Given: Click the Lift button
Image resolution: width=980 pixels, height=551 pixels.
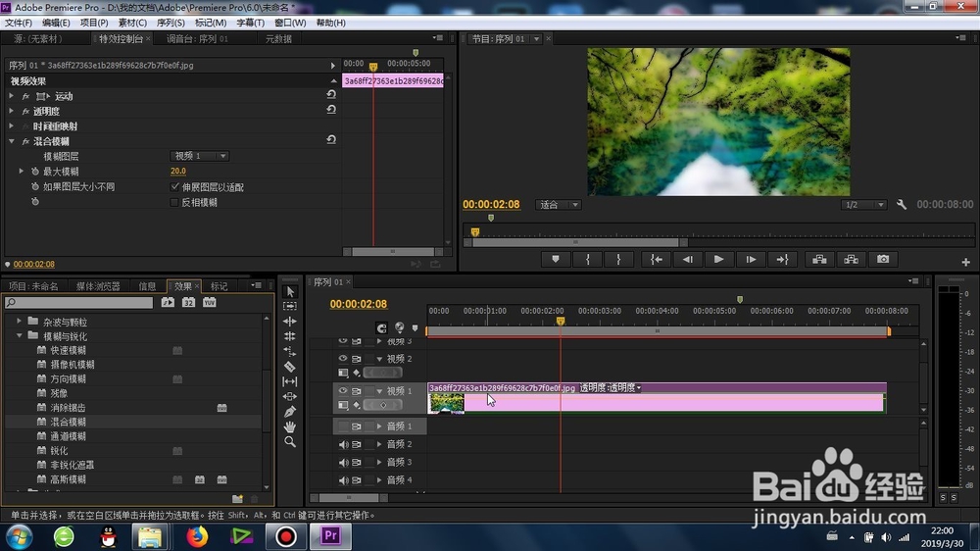Looking at the screenshot, I should tap(819, 260).
